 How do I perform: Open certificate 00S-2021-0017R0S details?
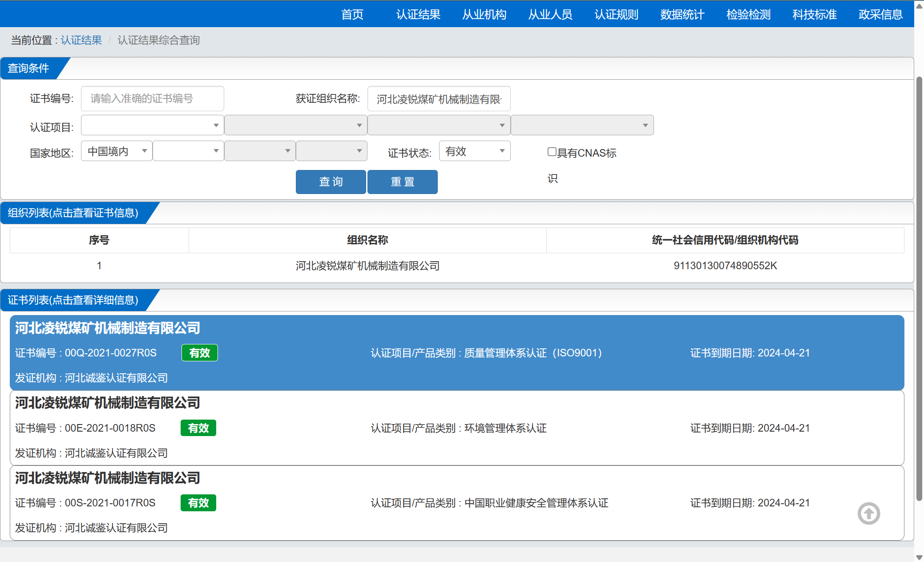point(457,503)
